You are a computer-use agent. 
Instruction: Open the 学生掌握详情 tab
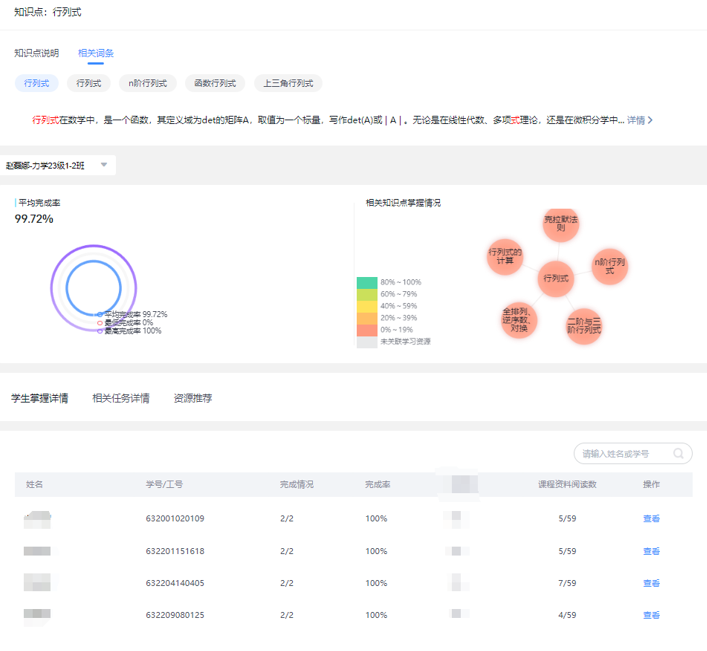pyautogui.click(x=40, y=399)
